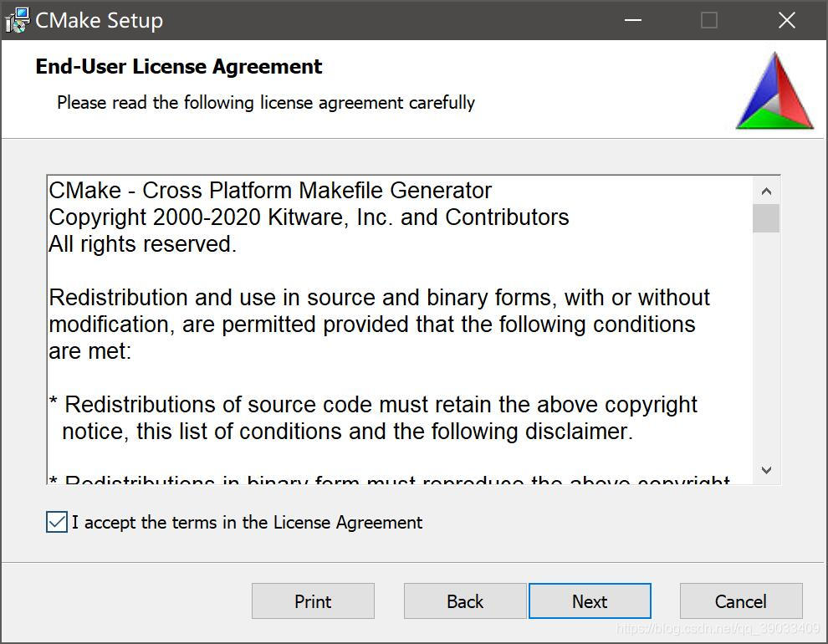Click the license scrollbar up arrow
Screen dimensions: 828x644
coord(767,191)
